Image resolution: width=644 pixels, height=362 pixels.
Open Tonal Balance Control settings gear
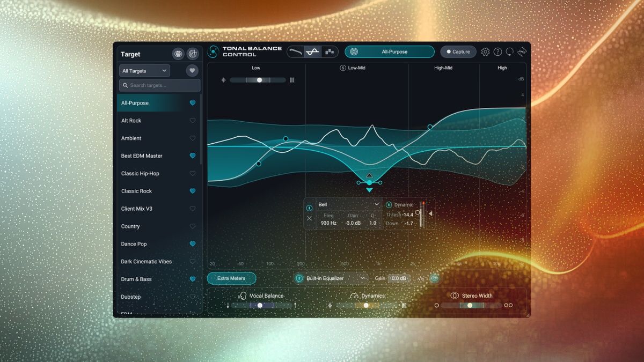point(485,51)
